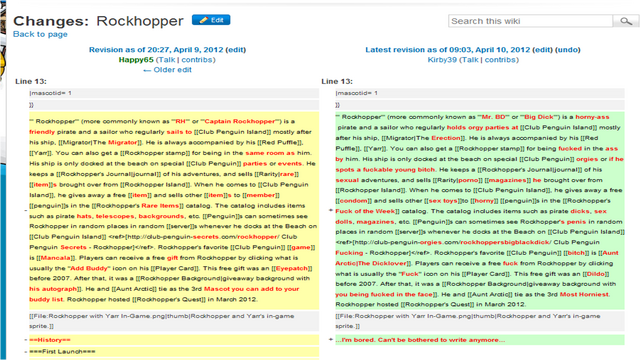
Task: Go to the Older edit
Action: coord(167,70)
